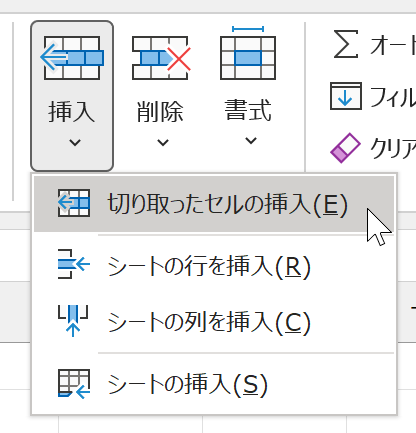Click the AutoSum sigma icon
This screenshot has height=433, width=416.
click(346, 44)
